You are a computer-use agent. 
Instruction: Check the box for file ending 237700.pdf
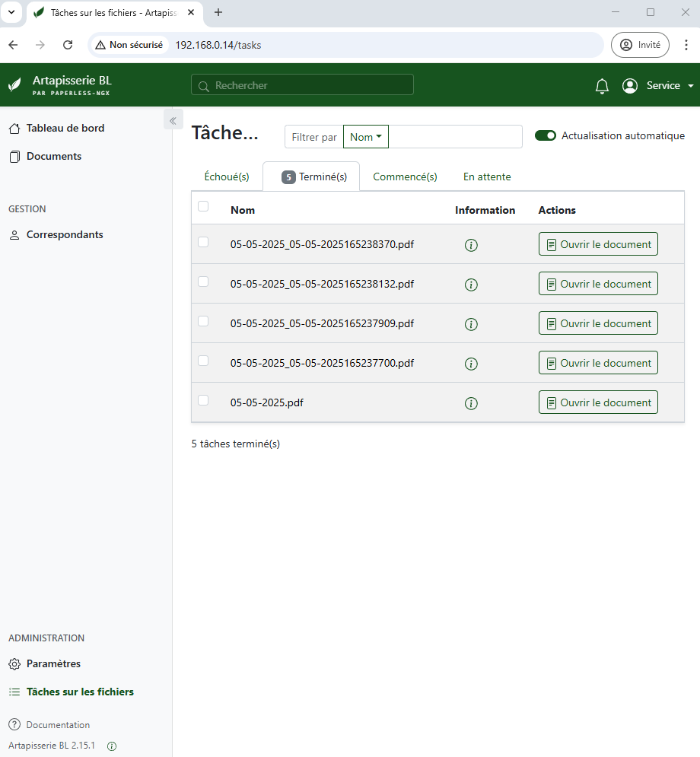pos(203,361)
